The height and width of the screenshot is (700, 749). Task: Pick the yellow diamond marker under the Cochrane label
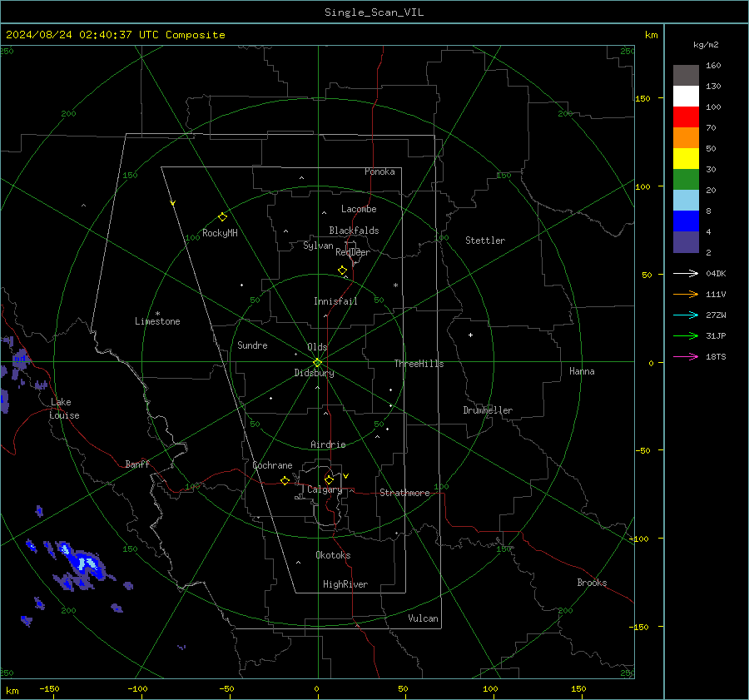285,481
